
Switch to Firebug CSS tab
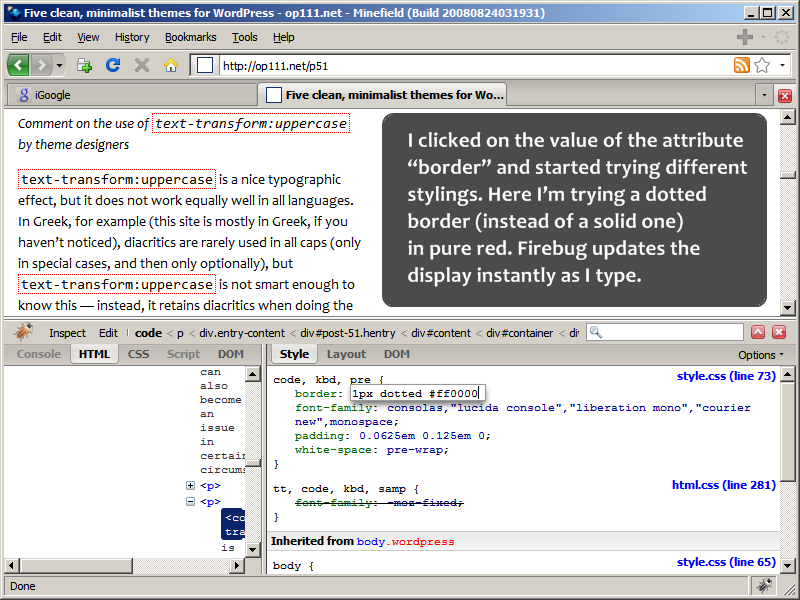(x=138, y=354)
